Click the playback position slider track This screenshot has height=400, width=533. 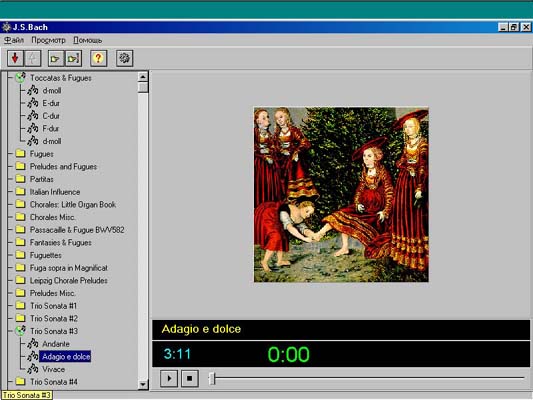(x=367, y=378)
